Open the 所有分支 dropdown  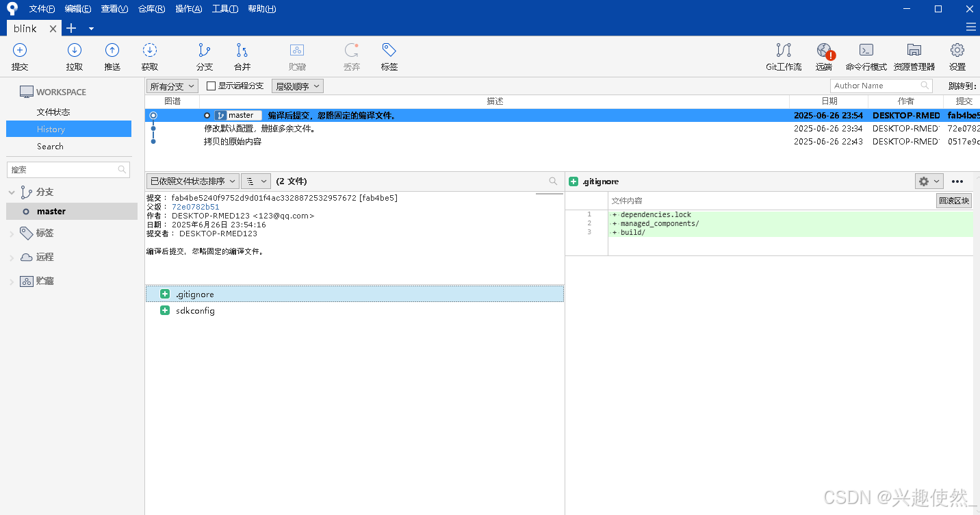pos(172,86)
